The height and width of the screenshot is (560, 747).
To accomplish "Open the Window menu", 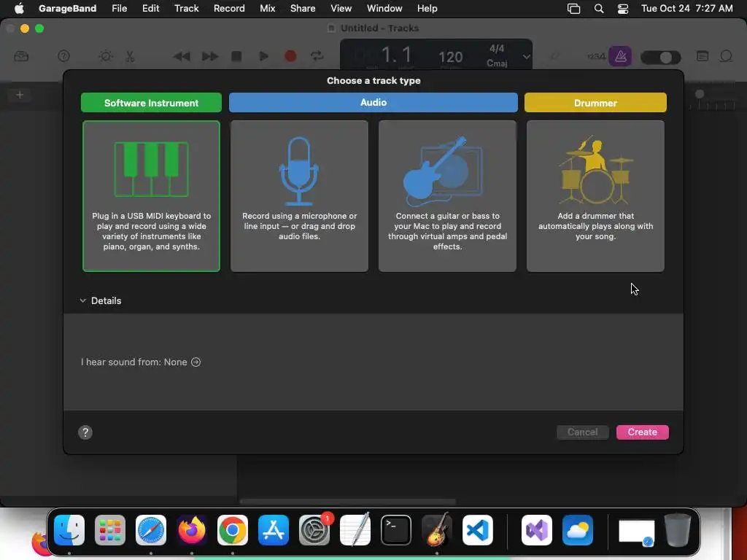I will (x=384, y=8).
